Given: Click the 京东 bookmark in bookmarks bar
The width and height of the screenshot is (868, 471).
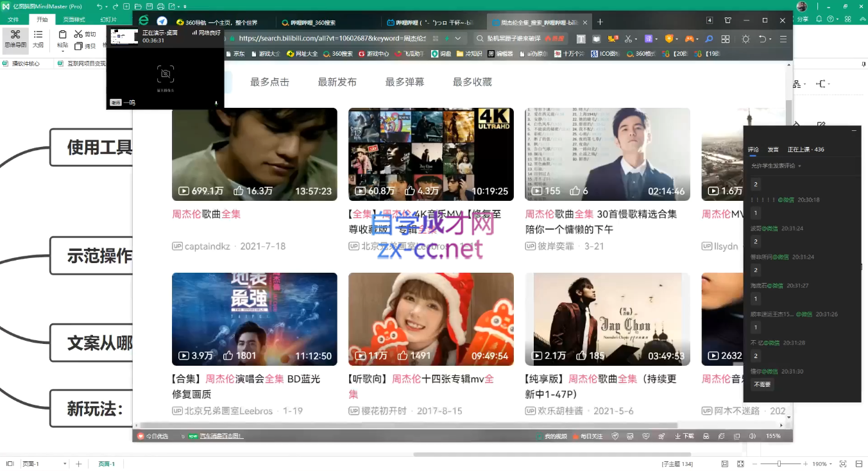Looking at the screenshot, I should coord(235,54).
